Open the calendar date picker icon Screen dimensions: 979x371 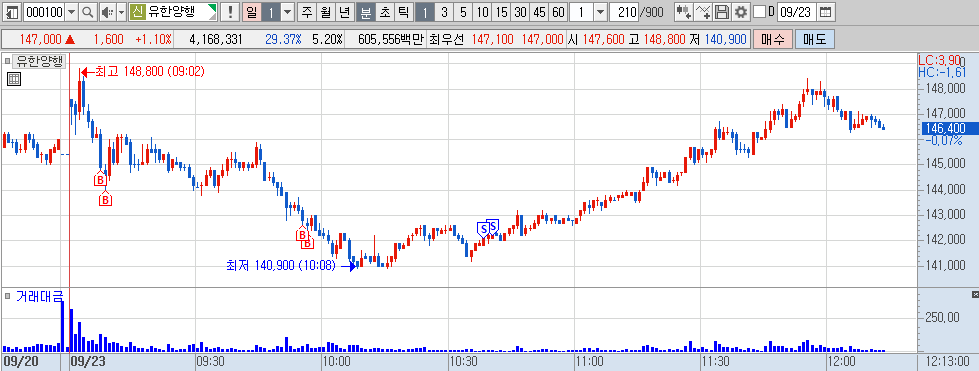825,12
